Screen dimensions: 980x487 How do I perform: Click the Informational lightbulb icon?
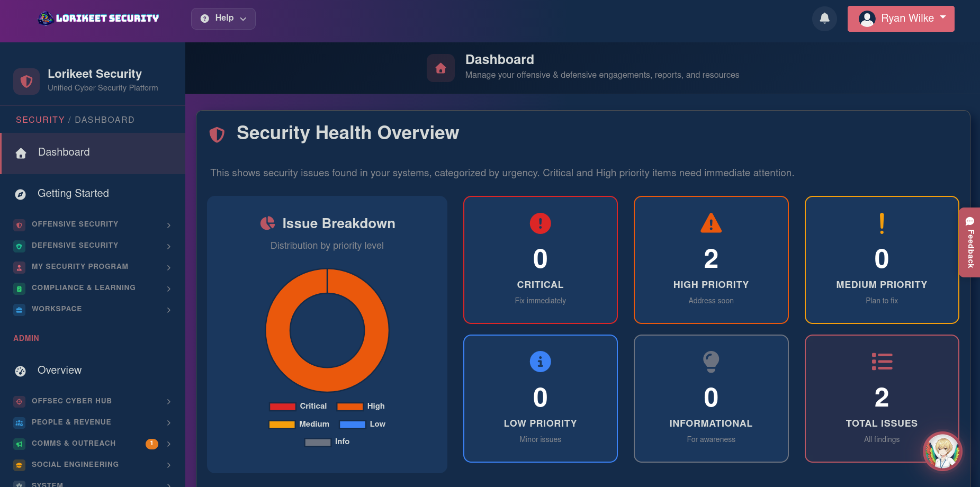click(711, 362)
